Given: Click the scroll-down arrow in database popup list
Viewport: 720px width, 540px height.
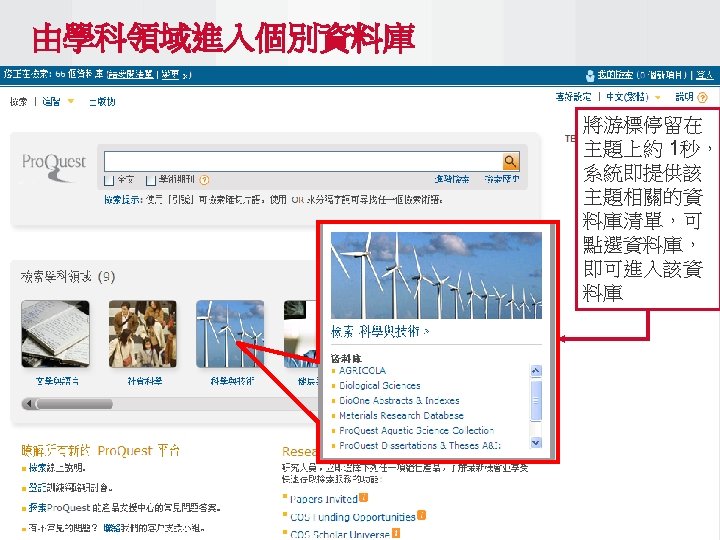Looking at the screenshot, I should click(536, 443).
